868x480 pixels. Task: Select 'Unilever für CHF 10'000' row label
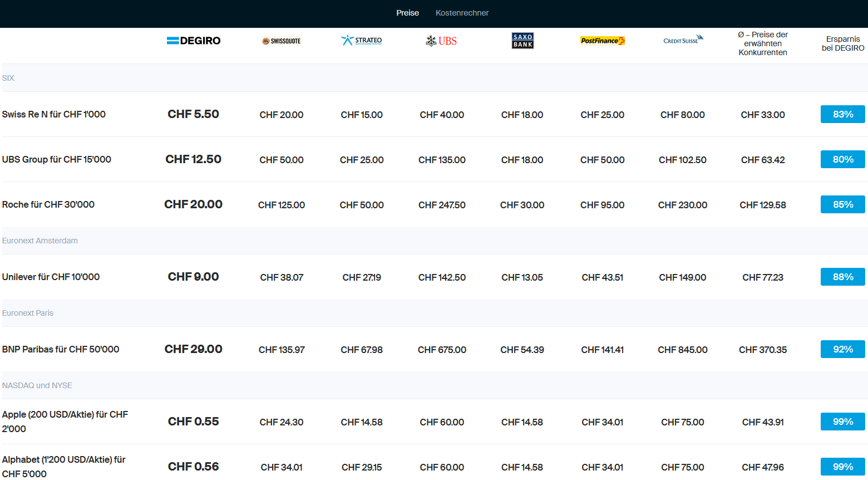pos(51,277)
